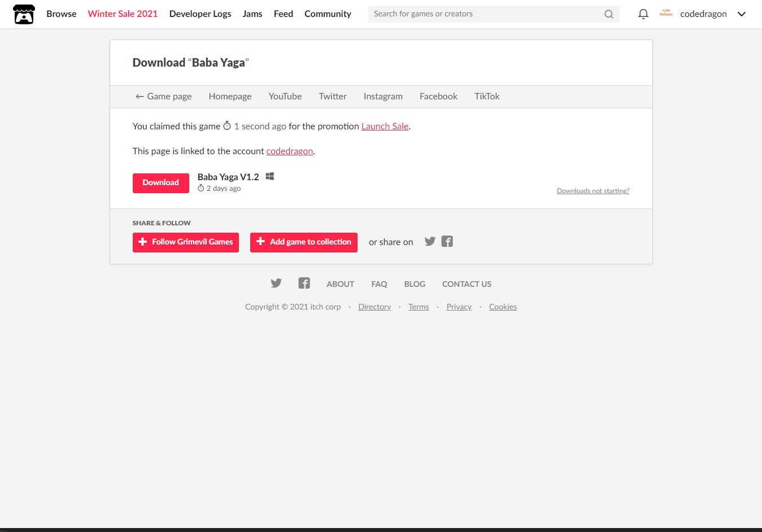Open Winter Sale 2021 page
This screenshot has width=762, height=532.
coord(123,14)
